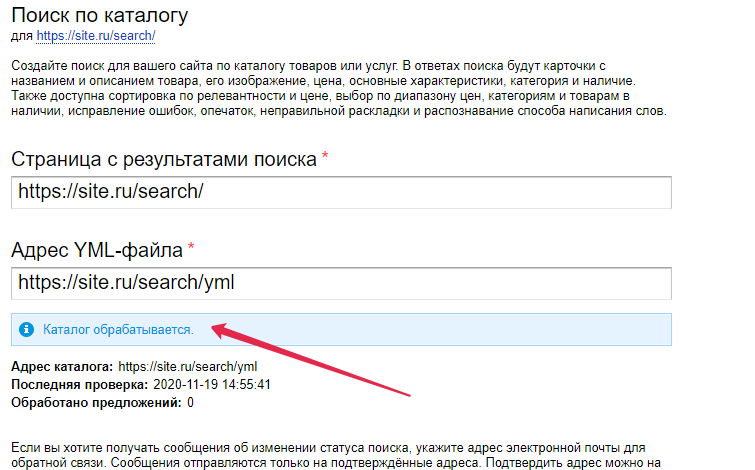The height and width of the screenshot is (470, 755).
Task: Click the 'Последняя проверка:' label
Action: (x=79, y=385)
